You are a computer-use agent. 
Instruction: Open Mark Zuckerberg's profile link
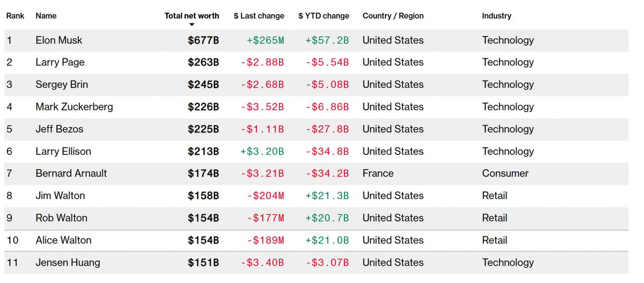[x=74, y=107]
